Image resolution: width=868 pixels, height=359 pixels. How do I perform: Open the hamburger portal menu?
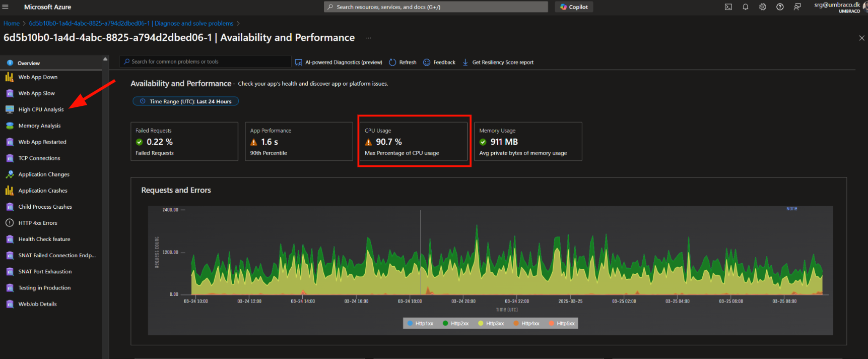(x=6, y=7)
